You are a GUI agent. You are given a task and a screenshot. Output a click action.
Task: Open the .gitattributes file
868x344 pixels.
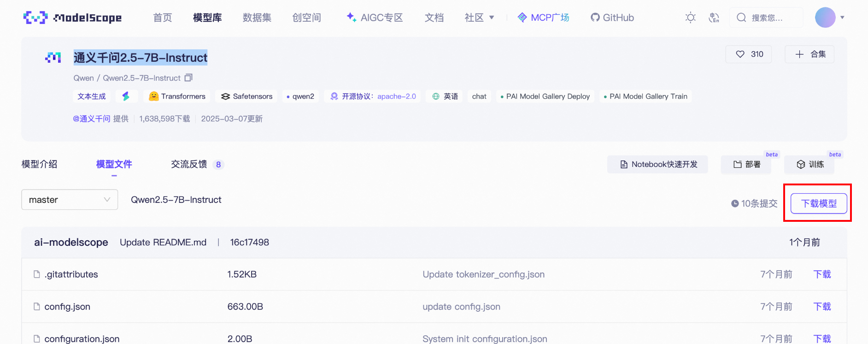click(71, 274)
